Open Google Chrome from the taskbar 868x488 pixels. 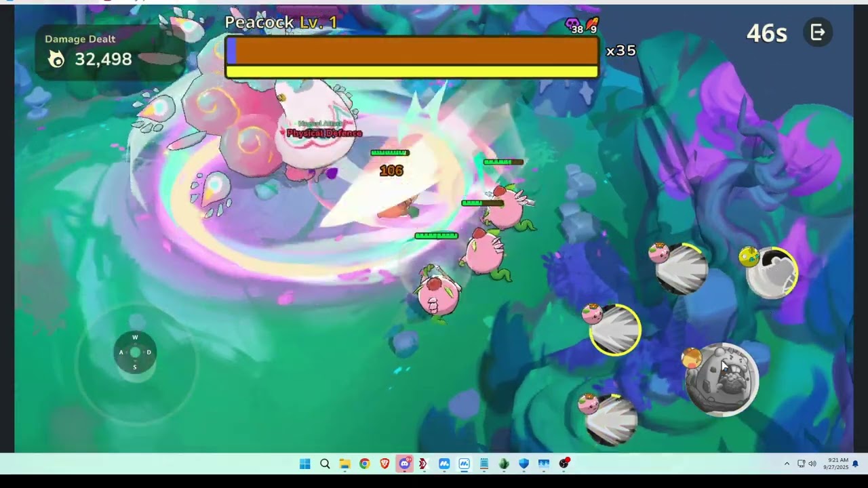(365, 464)
